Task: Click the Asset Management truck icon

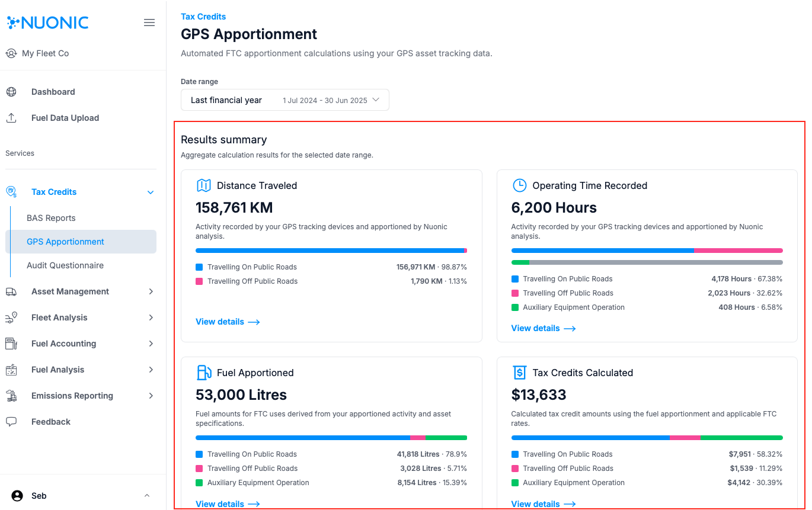Action: [11, 291]
